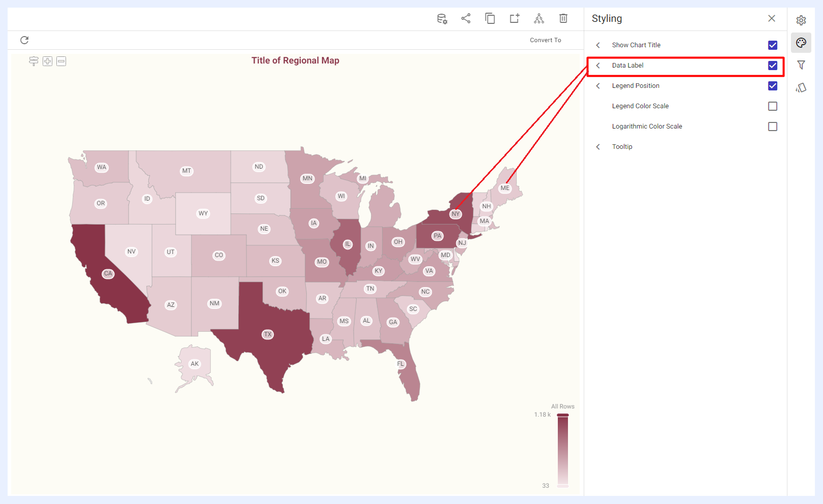The height and width of the screenshot is (504, 823).
Task: Select the CA state label on map
Action: (x=108, y=274)
